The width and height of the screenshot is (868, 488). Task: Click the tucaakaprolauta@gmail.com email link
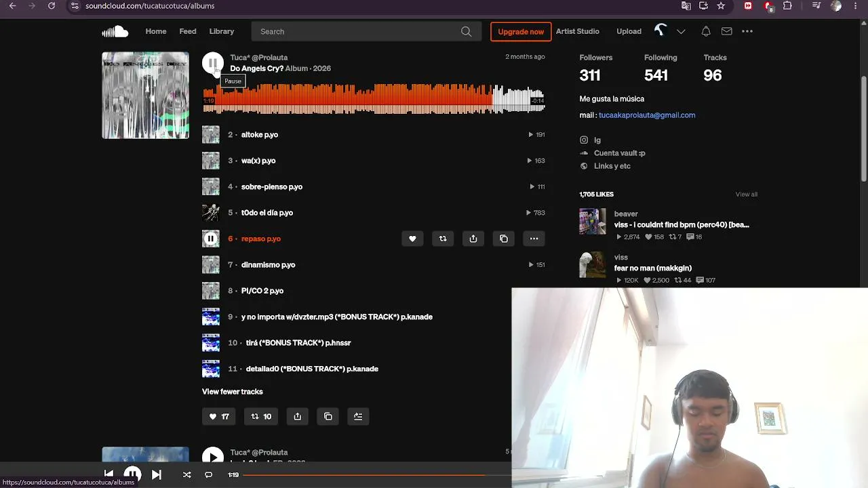pos(647,115)
